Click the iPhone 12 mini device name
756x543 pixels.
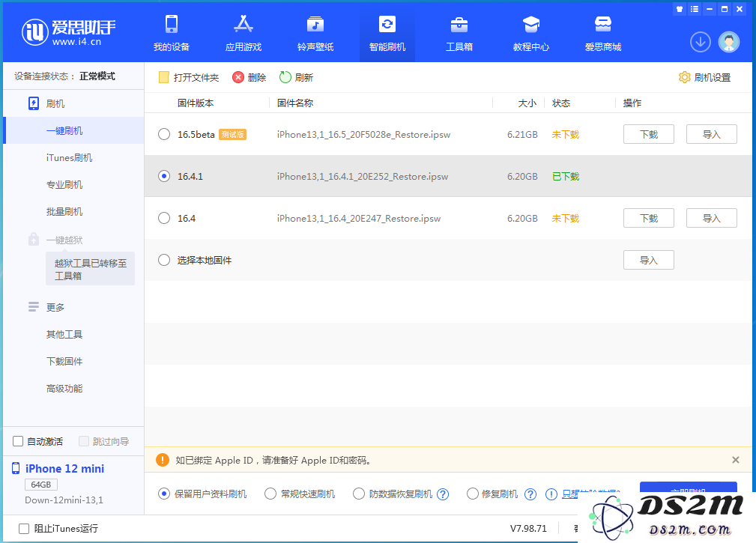pyautogui.click(x=64, y=468)
